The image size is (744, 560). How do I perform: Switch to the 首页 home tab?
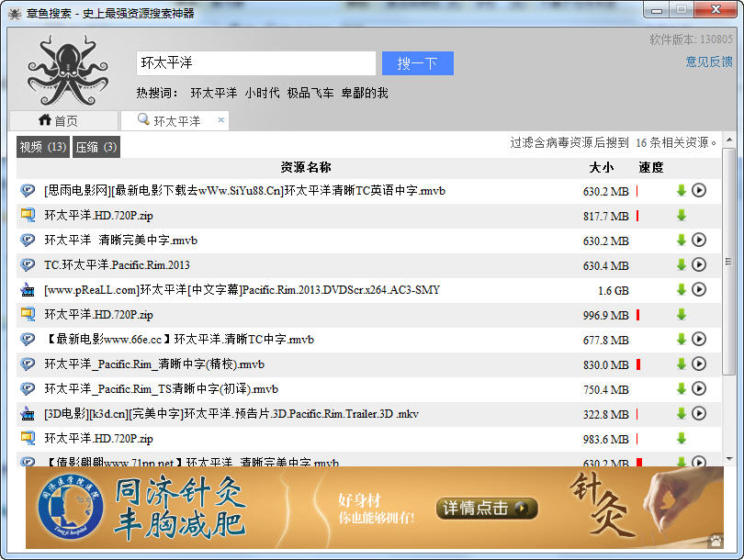click(59, 121)
